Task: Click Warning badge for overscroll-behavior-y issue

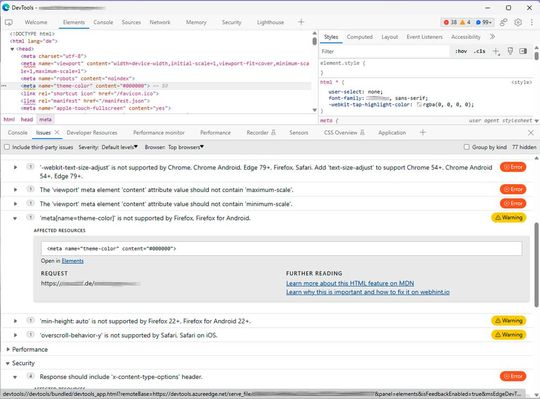Action: [x=509, y=335]
